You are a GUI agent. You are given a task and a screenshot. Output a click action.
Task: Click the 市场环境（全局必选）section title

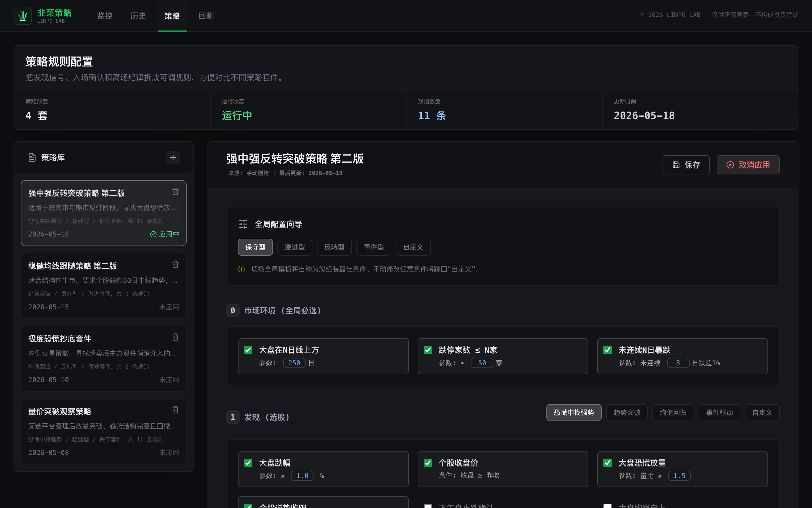[x=283, y=310]
